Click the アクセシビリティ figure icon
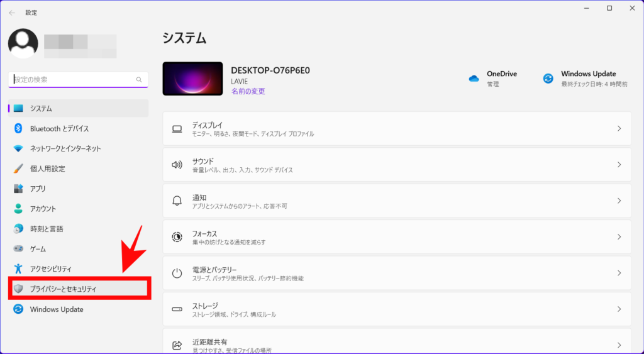The width and height of the screenshot is (644, 354). pyautogui.click(x=18, y=269)
